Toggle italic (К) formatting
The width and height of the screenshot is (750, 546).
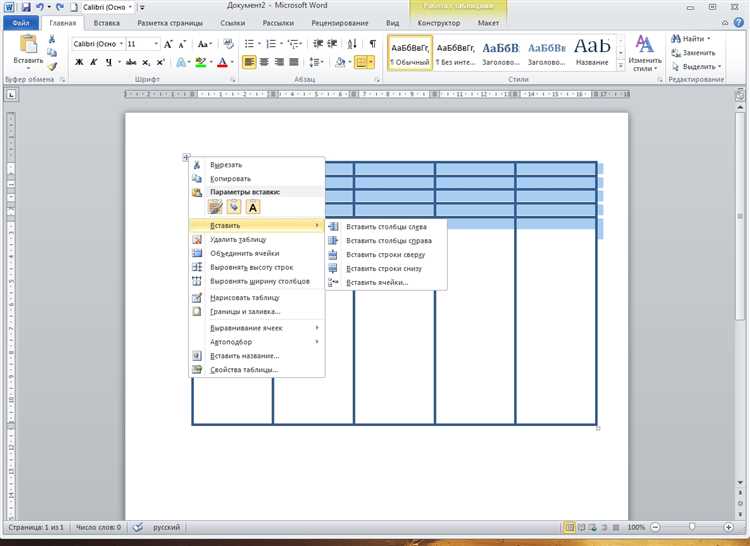tap(94, 62)
